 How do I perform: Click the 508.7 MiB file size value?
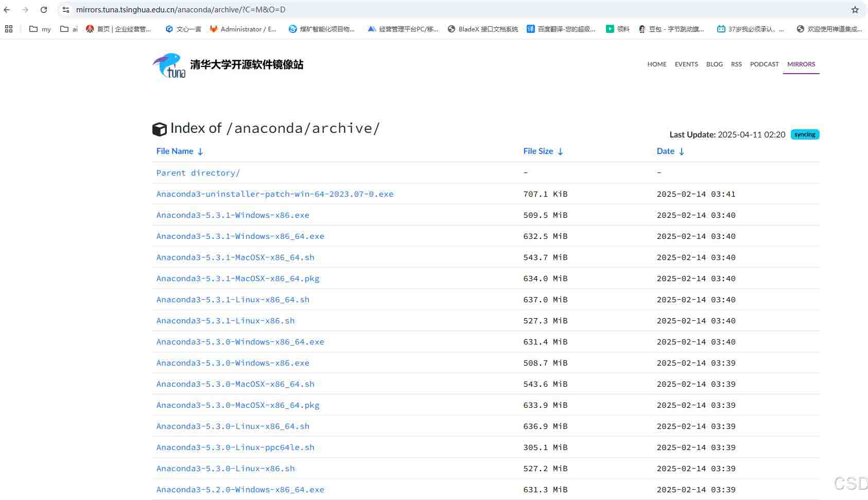tap(545, 363)
